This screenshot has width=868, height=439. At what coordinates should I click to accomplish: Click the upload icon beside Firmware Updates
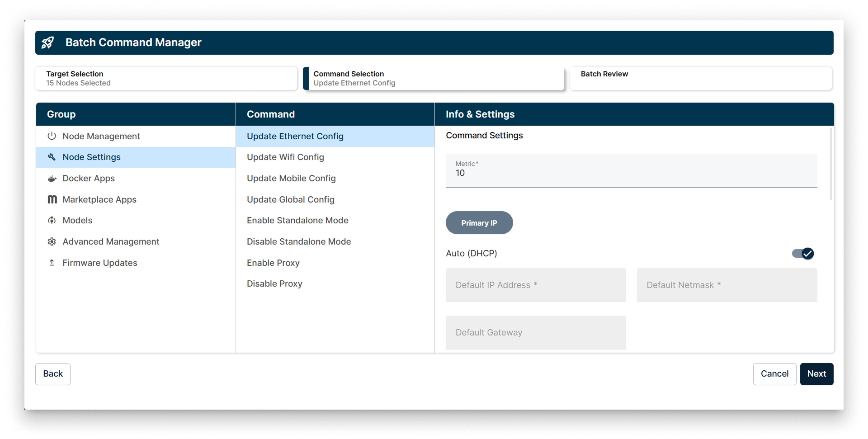pos(52,262)
